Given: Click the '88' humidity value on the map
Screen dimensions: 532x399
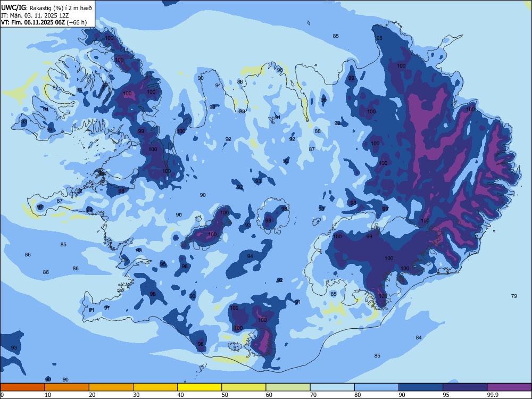Looking at the screenshot, I should (x=318, y=131).
